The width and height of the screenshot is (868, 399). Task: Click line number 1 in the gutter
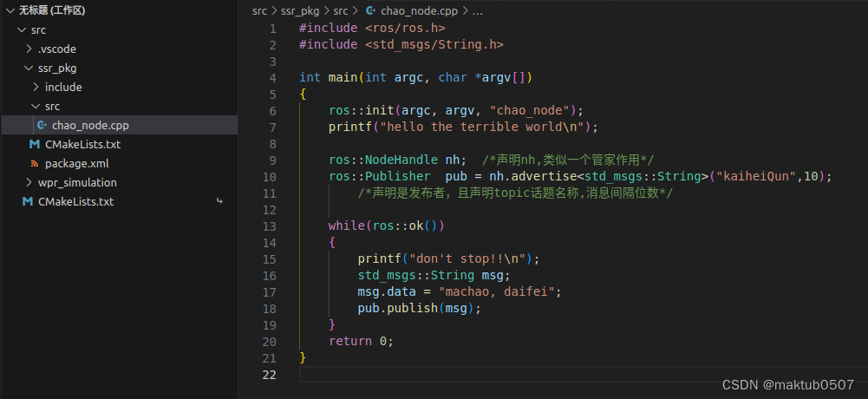(x=272, y=29)
